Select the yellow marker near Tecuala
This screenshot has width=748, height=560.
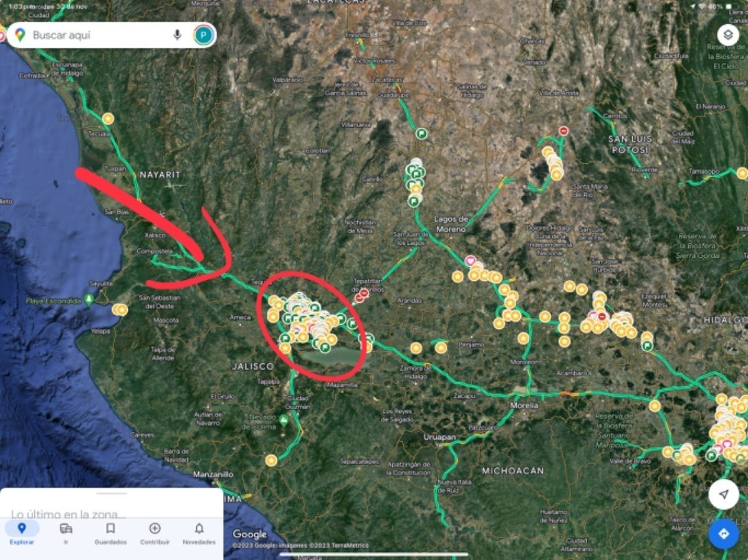pos(108,118)
